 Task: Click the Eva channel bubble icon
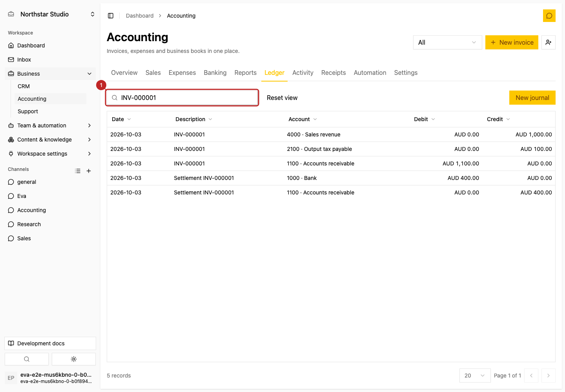pyautogui.click(x=11, y=196)
